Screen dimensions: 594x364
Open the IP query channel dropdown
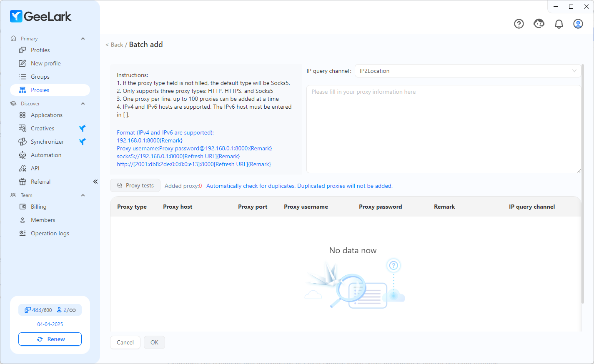468,71
